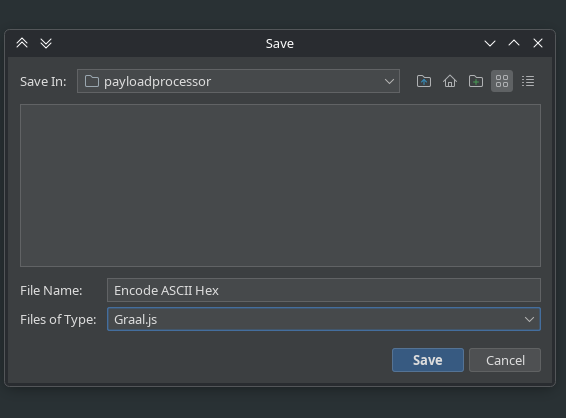The height and width of the screenshot is (418, 566).
Task: Cancel the save dialog
Action: click(x=505, y=360)
